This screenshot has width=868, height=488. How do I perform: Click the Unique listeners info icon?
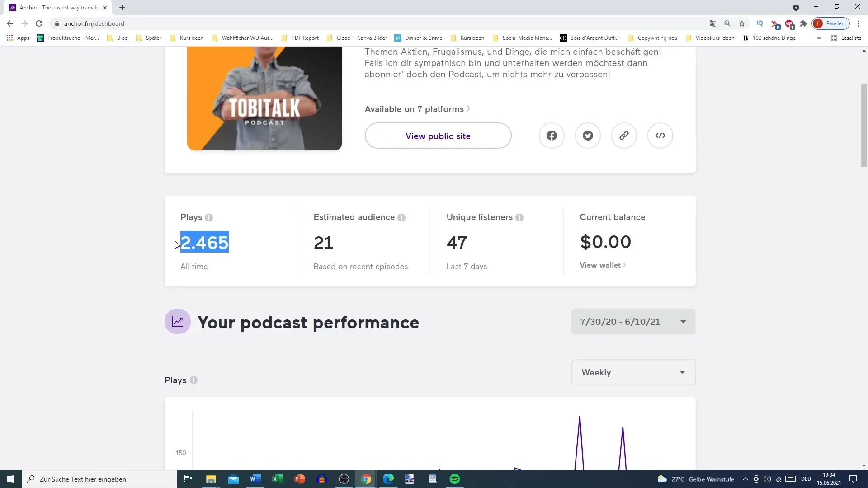coord(519,217)
